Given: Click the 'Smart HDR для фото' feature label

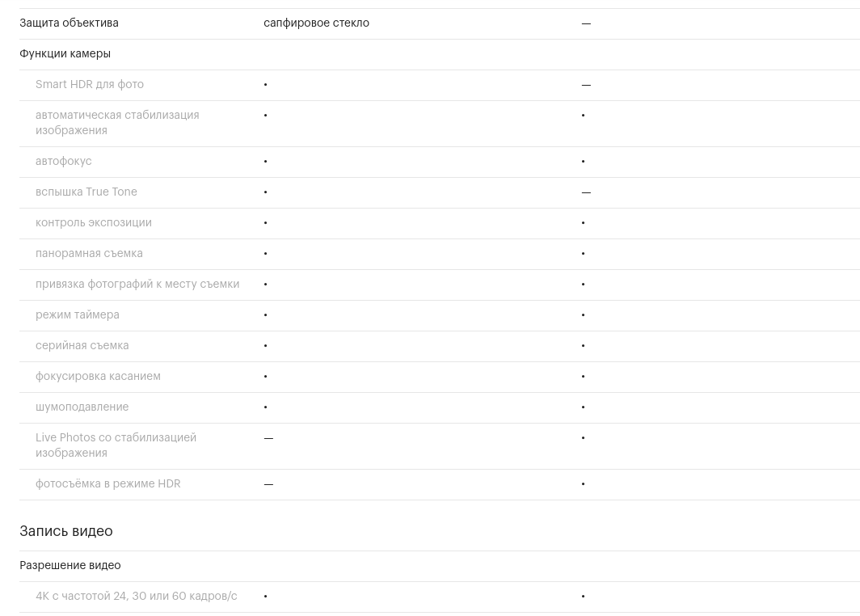Looking at the screenshot, I should click(x=90, y=84).
